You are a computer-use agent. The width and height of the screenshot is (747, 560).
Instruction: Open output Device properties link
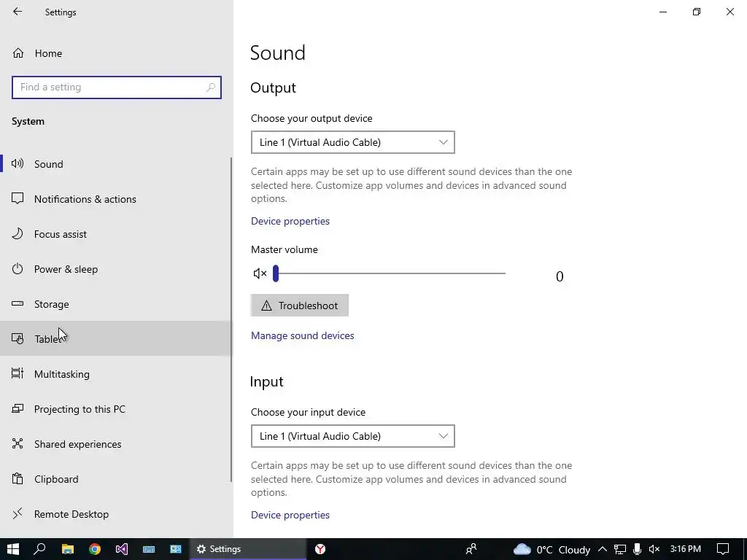[x=290, y=221]
